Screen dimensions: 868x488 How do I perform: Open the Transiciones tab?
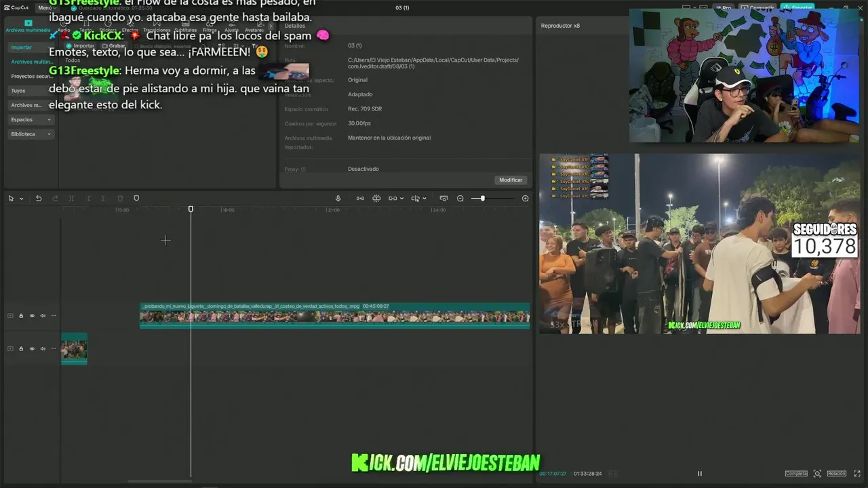pyautogui.click(x=157, y=26)
